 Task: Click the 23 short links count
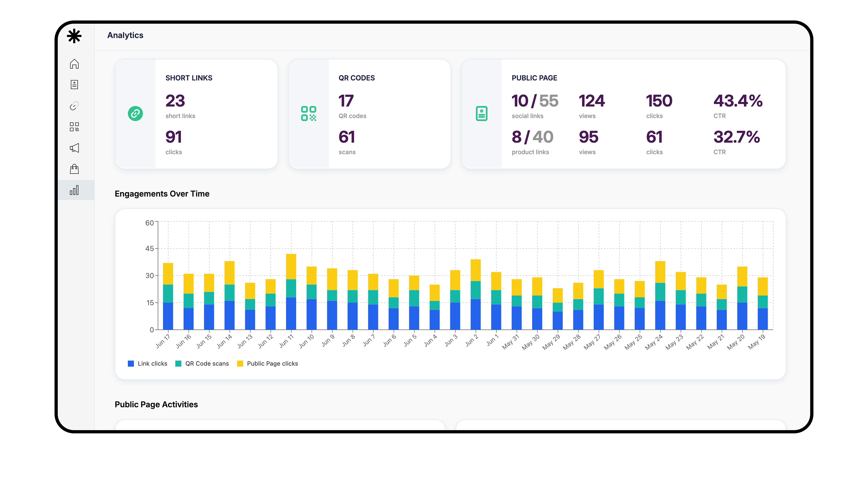click(x=175, y=101)
